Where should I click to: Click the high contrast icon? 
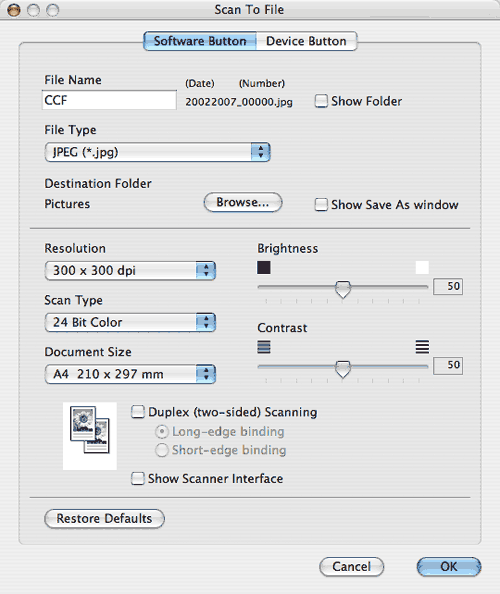point(422,347)
